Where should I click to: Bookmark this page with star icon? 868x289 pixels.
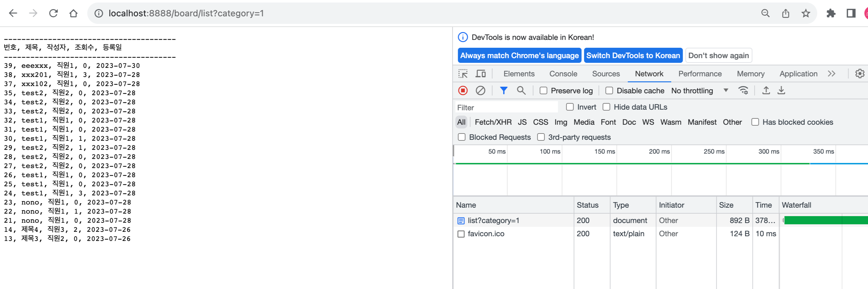pyautogui.click(x=806, y=13)
